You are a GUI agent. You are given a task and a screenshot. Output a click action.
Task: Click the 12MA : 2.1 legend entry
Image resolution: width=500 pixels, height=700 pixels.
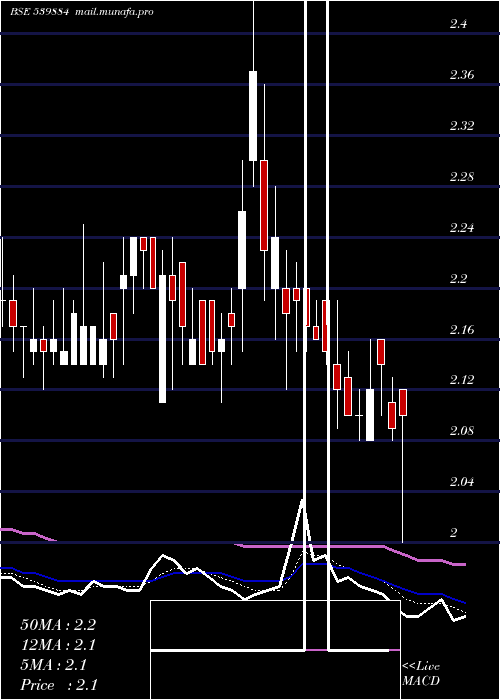[58, 645]
